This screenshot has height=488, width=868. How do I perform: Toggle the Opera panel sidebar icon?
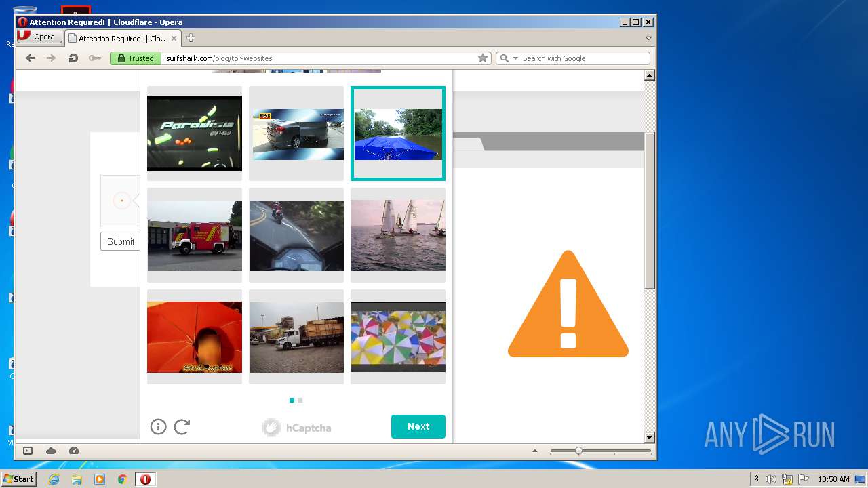coord(28,451)
